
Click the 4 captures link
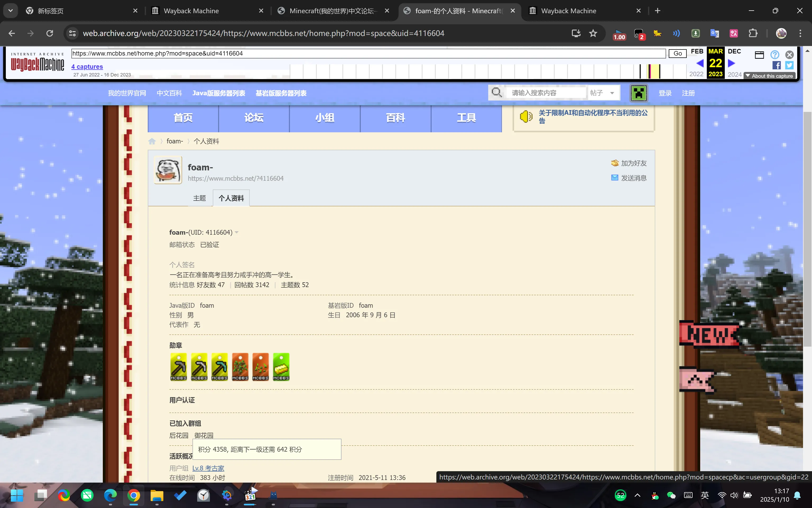tap(87, 66)
